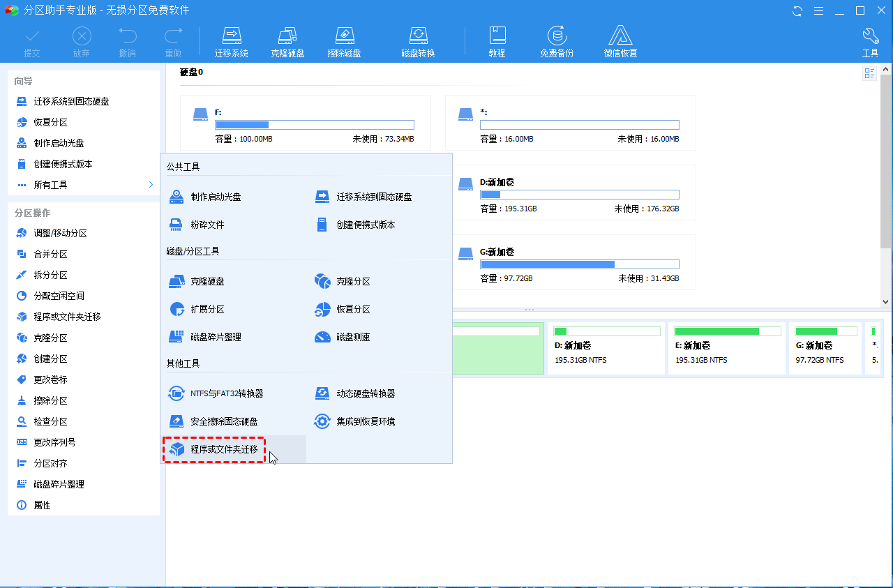Screen dimensions: 893x588
Task: Select 粉碎文件 in the tools popup
Action: [207, 225]
